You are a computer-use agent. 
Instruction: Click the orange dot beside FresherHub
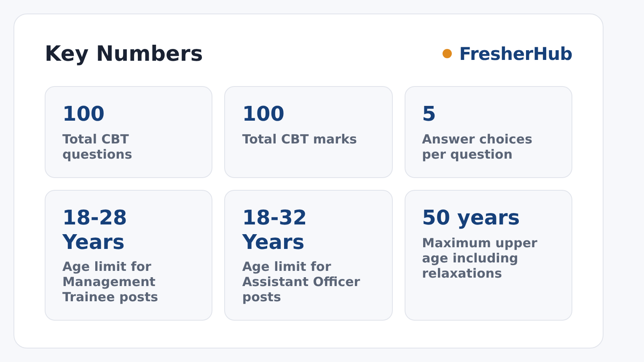click(x=447, y=54)
